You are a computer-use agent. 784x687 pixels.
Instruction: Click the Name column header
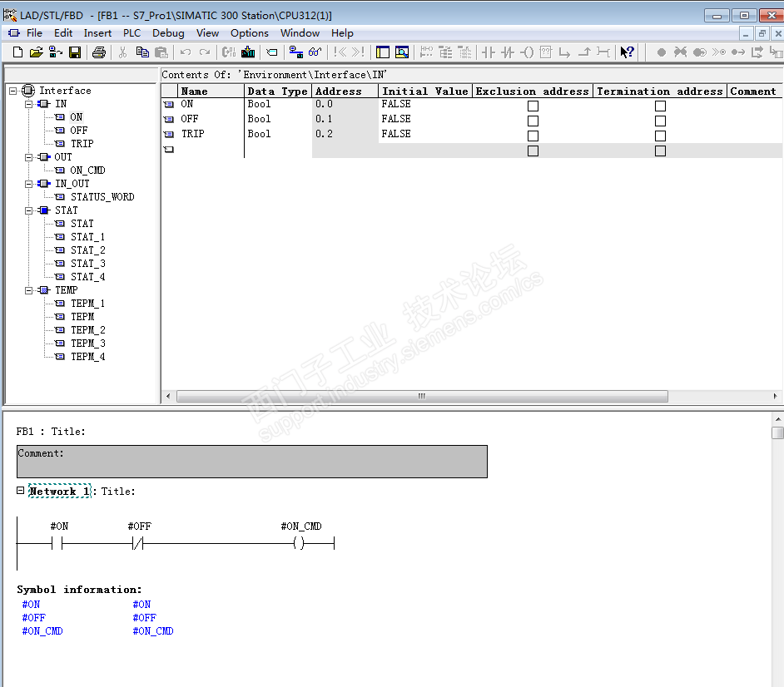coord(211,91)
